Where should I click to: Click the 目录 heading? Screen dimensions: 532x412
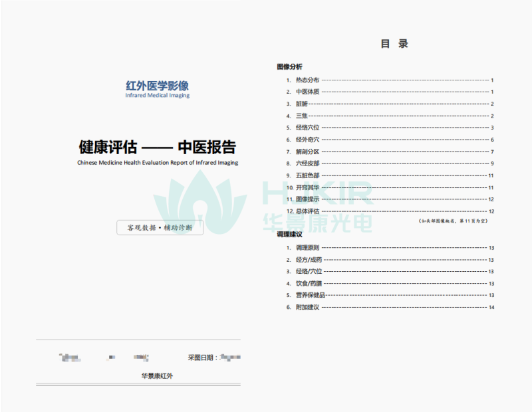394,44
